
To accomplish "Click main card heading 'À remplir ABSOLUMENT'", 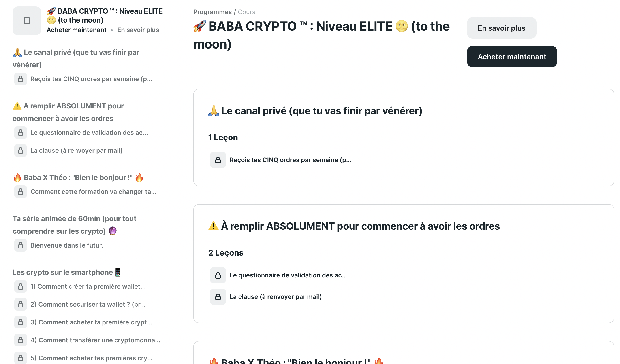I will point(360,226).
